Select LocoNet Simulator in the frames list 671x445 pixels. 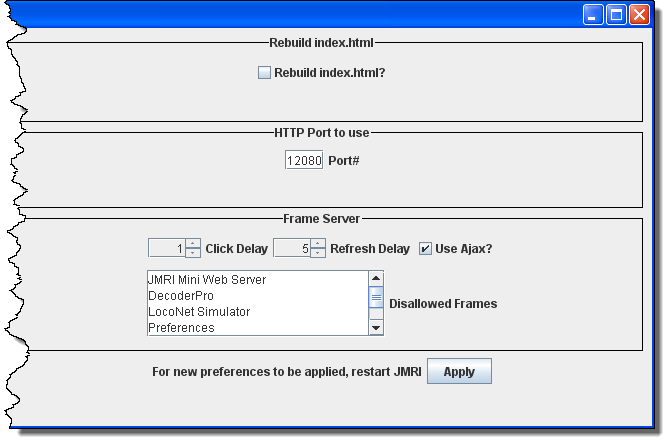click(199, 312)
